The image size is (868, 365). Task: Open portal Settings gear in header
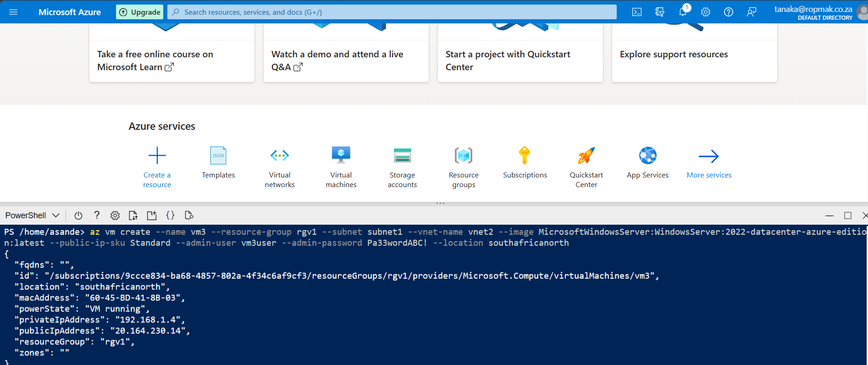pos(706,12)
